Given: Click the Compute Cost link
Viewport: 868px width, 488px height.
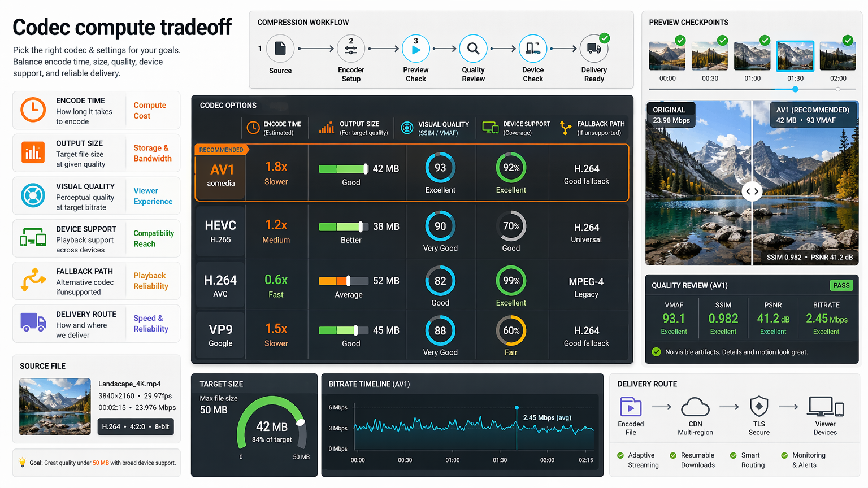Looking at the screenshot, I should pyautogui.click(x=150, y=111).
